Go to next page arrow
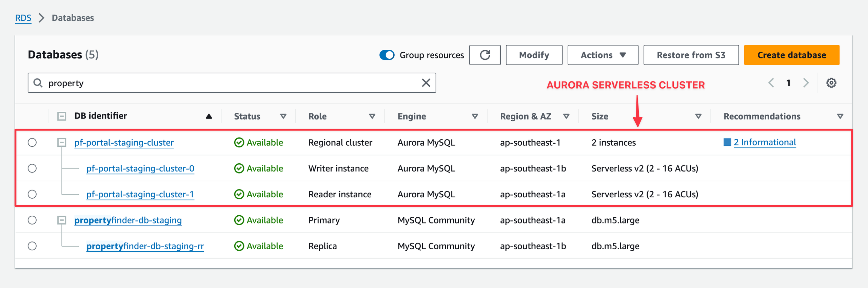The image size is (868, 288). click(x=806, y=83)
